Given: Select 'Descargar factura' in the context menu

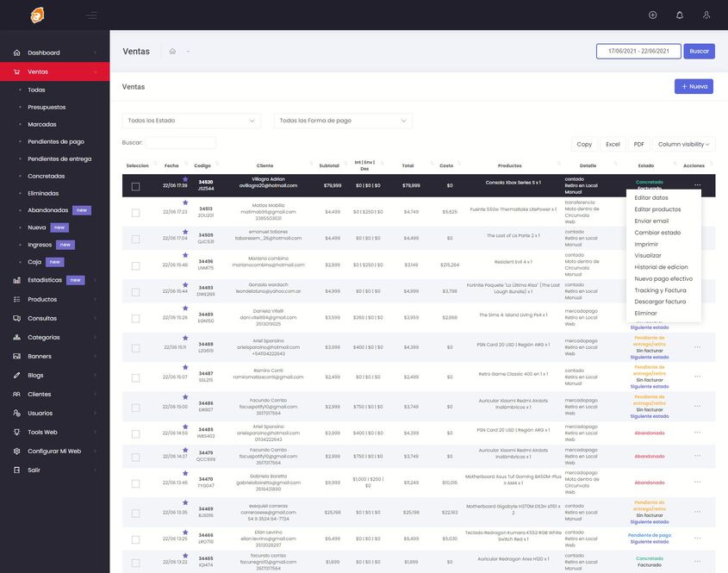Looking at the screenshot, I should pos(660,302).
